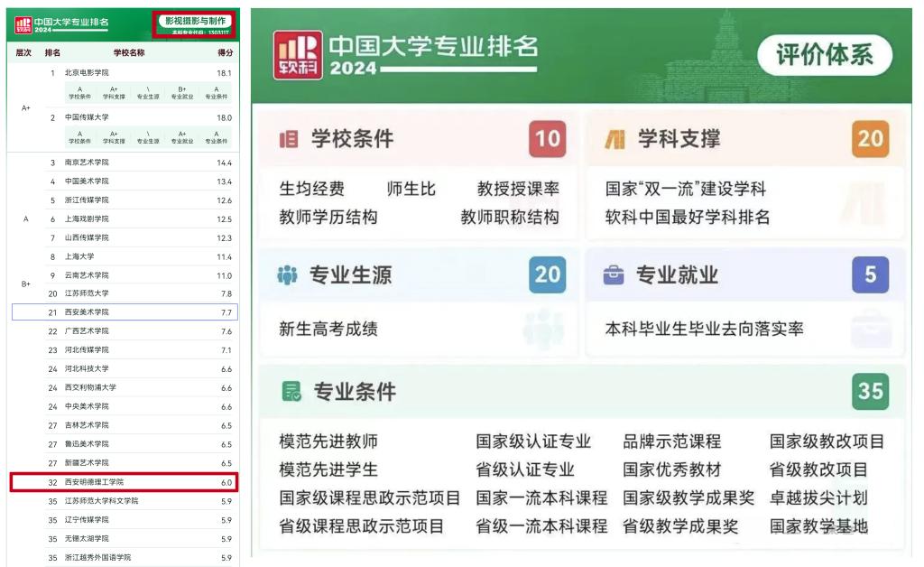The width and height of the screenshot is (924, 567).
Task: Click the orange icon beside 学科支撑
Action: (x=614, y=139)
